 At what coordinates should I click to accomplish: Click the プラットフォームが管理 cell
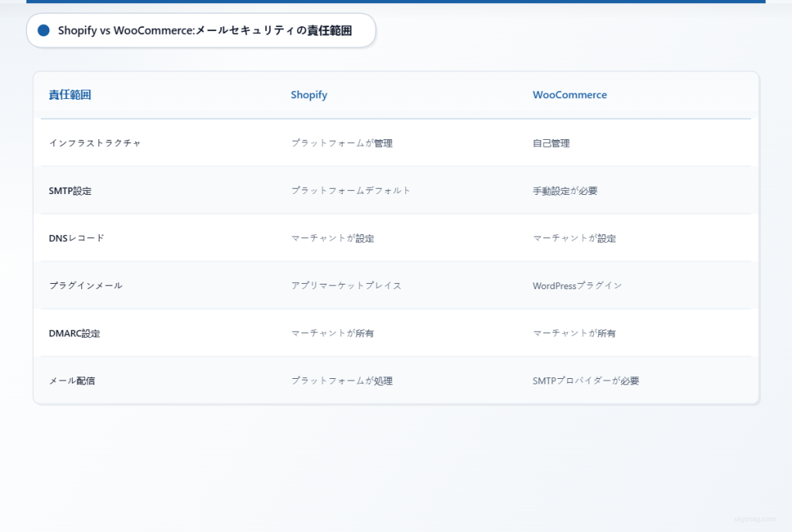[x=342, y=143]
